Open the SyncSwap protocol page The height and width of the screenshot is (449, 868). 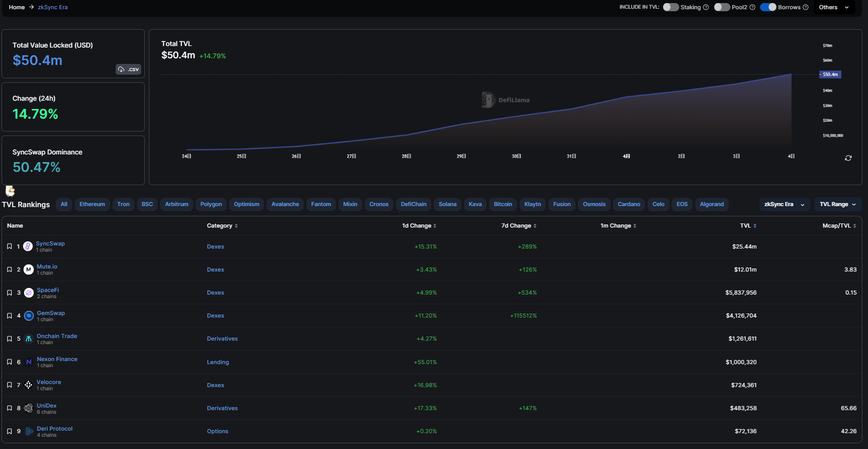50,243
